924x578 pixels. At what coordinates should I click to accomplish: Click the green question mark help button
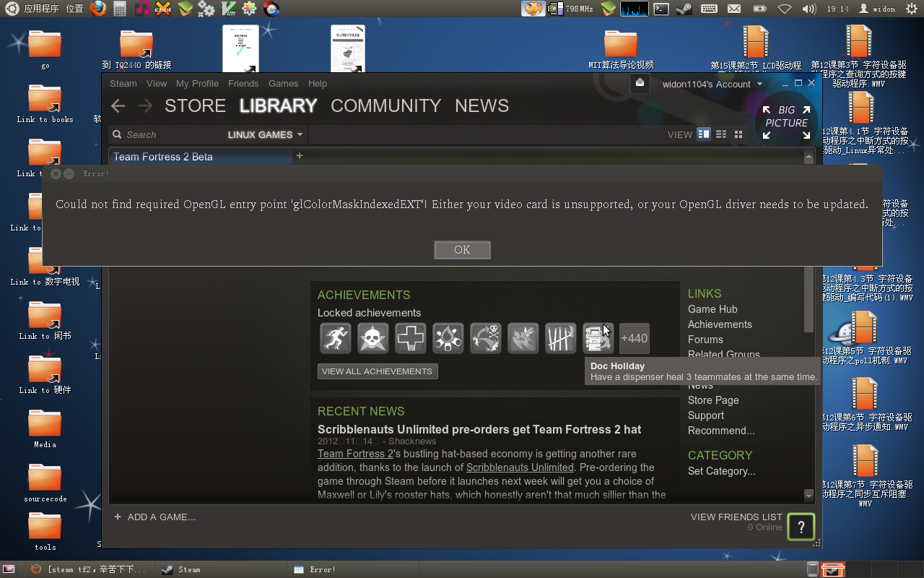[x=801, y=527]
